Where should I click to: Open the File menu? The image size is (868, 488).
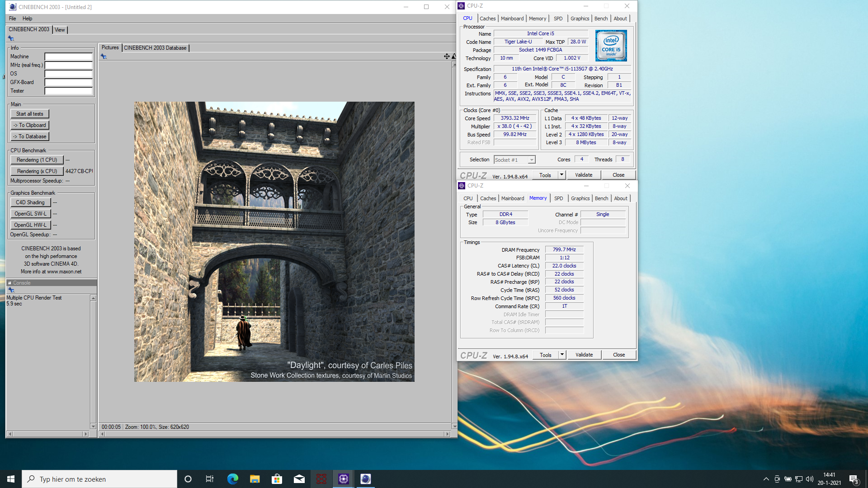pyautogui.click(x=12, y=19)
